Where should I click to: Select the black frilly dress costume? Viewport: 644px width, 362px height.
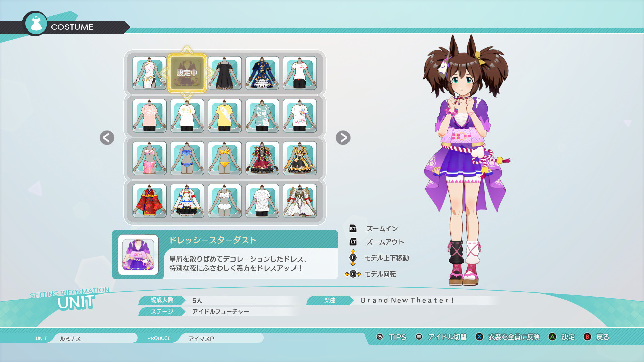click(x=224, y=73)
